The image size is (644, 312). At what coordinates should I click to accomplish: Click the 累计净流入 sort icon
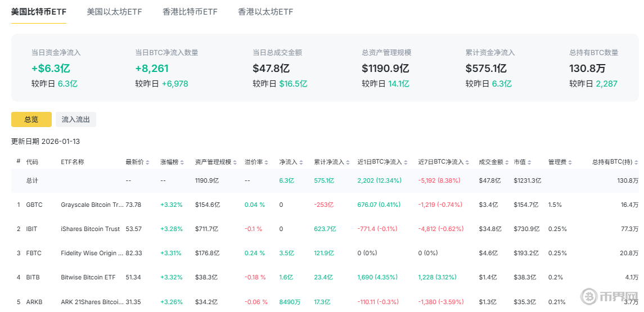point(348,162)
